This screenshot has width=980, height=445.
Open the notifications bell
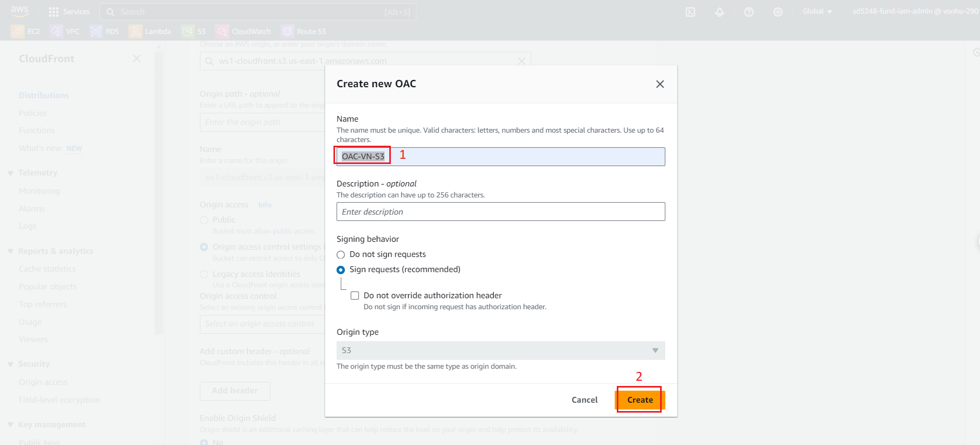coord(719,12)
